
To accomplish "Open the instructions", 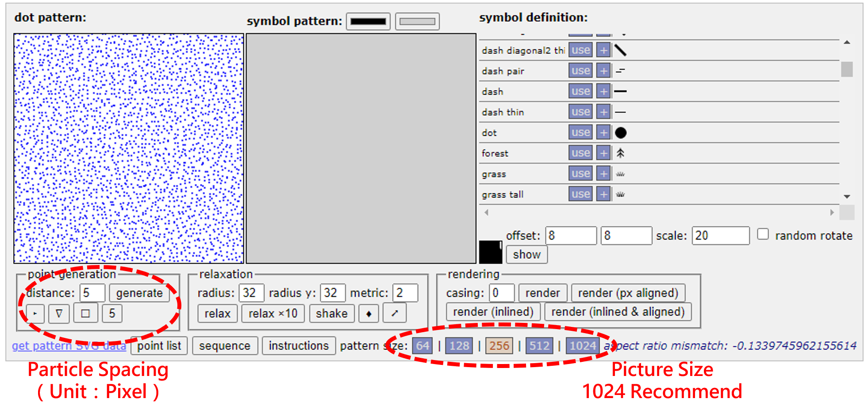I will [x=299, y=346].
